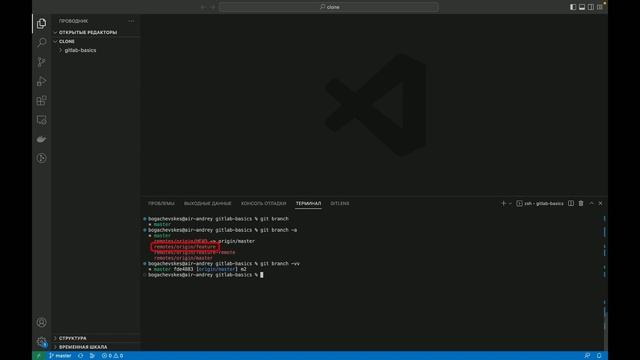Image resolution: width=640 pixels, height=360 pixels.
Task: Expand the gitlab-basics folder
Action: point(96,50)
